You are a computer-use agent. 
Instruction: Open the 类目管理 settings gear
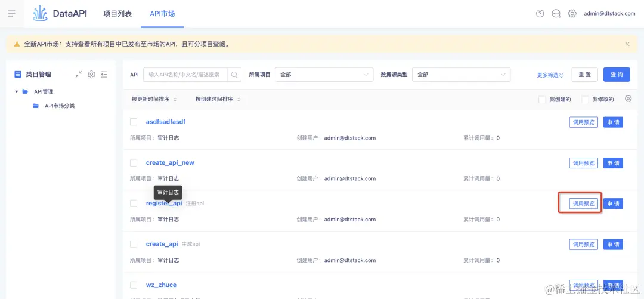92,75
